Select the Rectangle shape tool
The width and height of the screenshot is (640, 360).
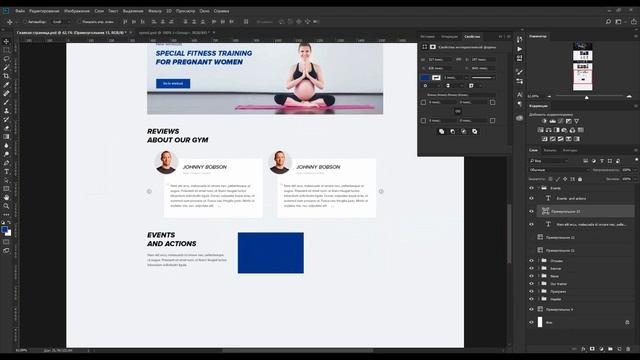(6, 189)
